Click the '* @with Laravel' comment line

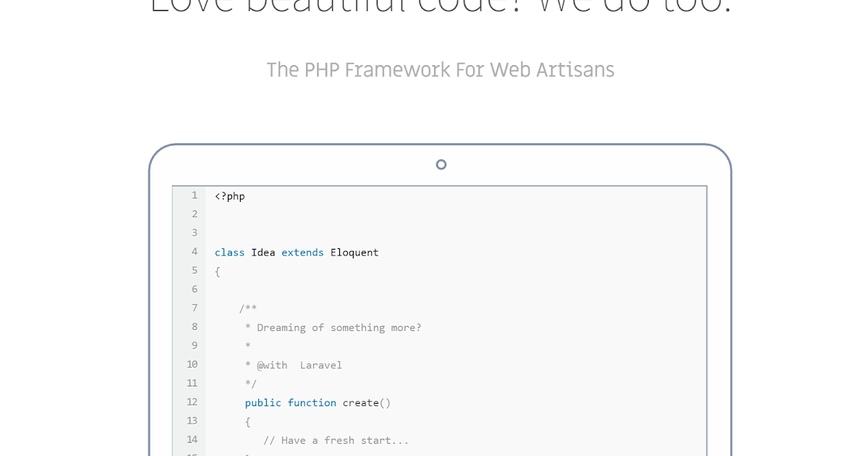point(293,366)
